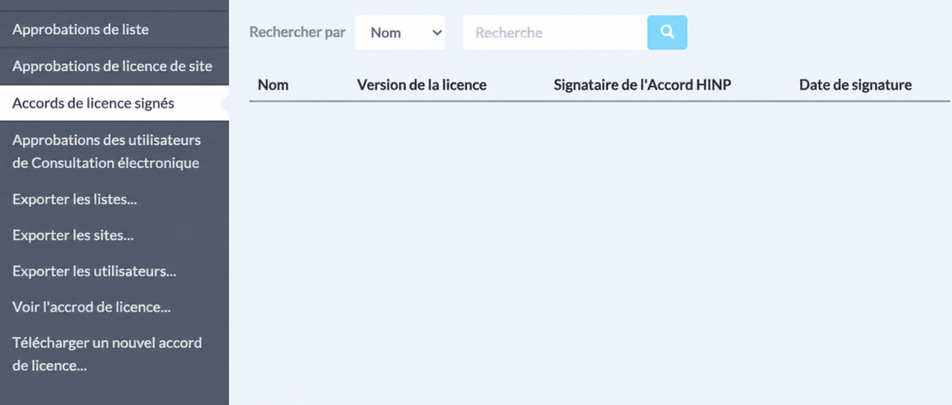Sort by the "Version de la licence" column

(x=421, y=85)
